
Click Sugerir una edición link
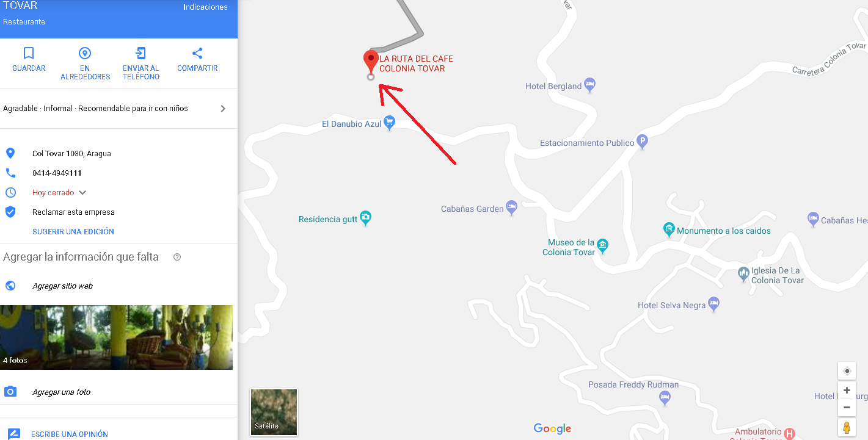pos(73,232)
